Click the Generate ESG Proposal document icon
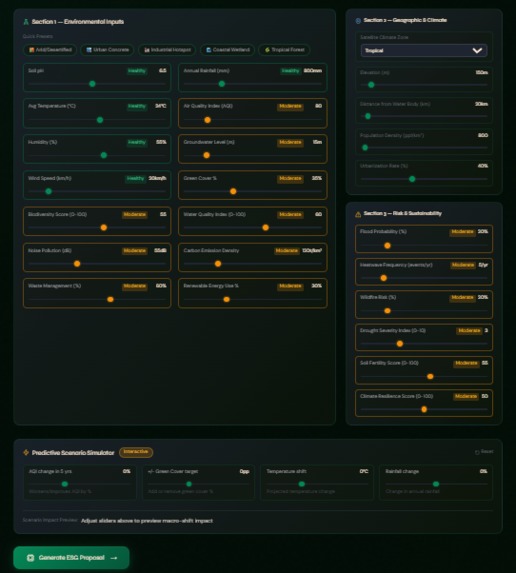Screen dimensions: 516x573 (x=31, y=558)
